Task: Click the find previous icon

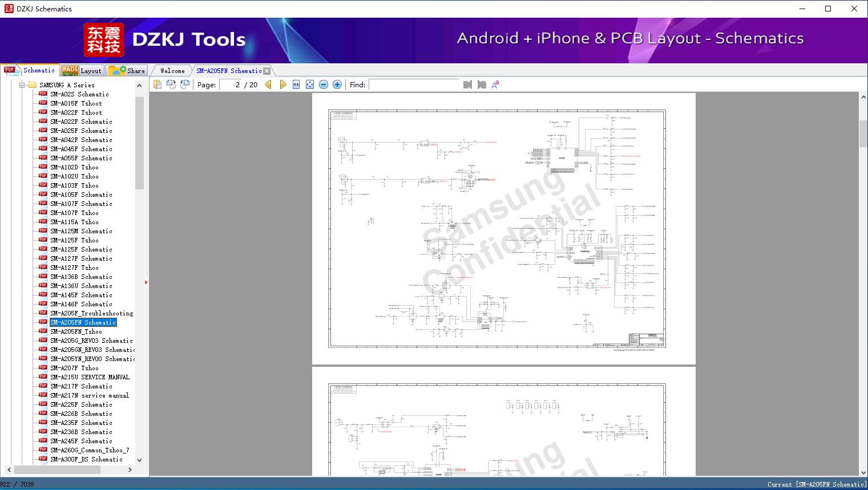Action: pos(467,84)
